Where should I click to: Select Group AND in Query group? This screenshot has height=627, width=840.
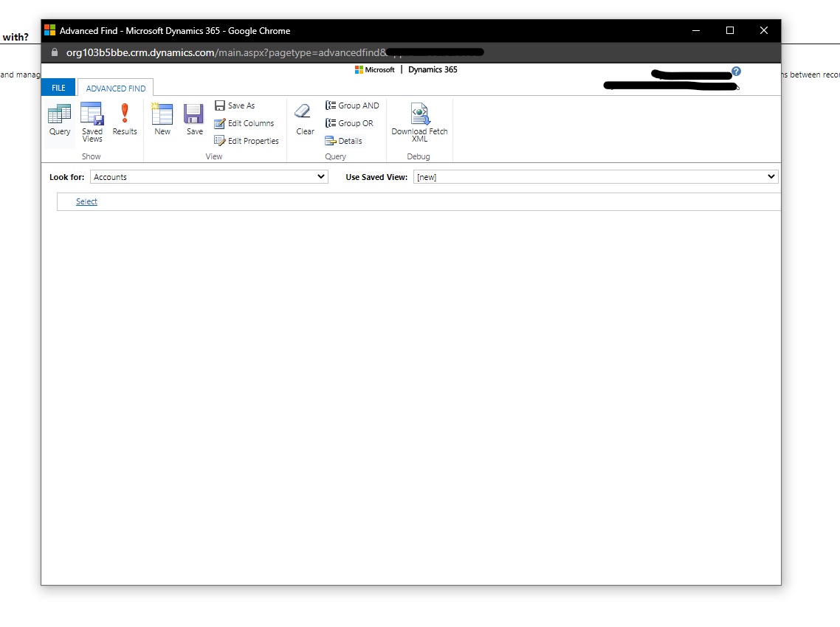pyautogui.click(x=352, y=105)
